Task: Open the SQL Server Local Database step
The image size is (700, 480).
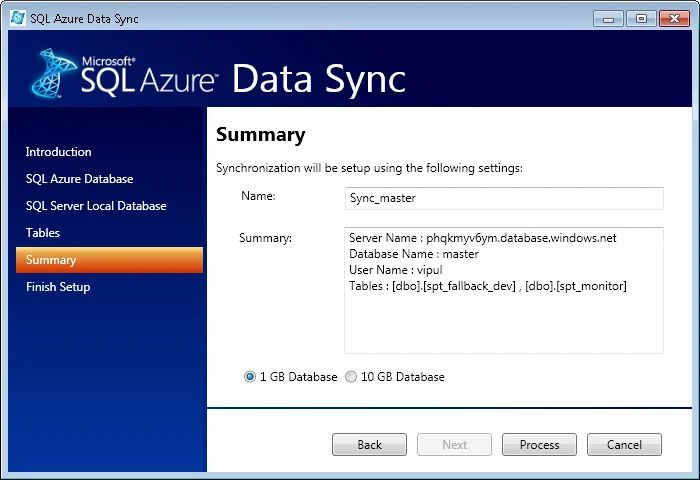Action: (x=96, y=206)
